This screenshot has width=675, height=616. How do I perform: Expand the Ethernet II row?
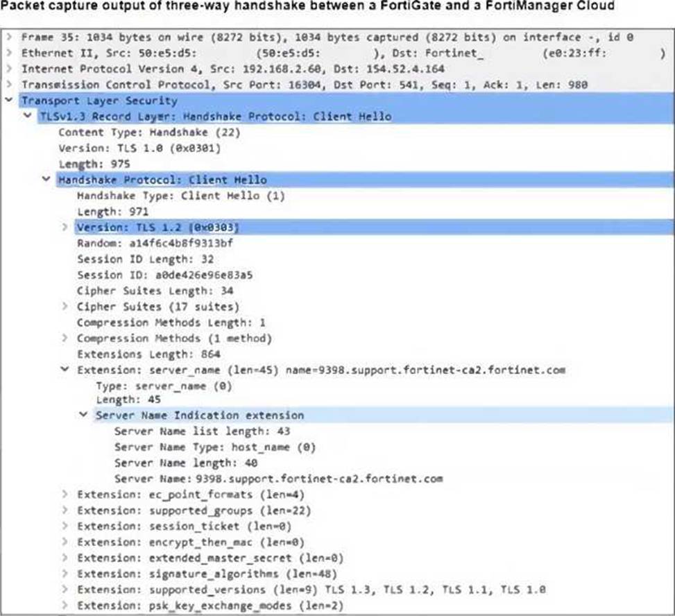(x=8, y=53)
